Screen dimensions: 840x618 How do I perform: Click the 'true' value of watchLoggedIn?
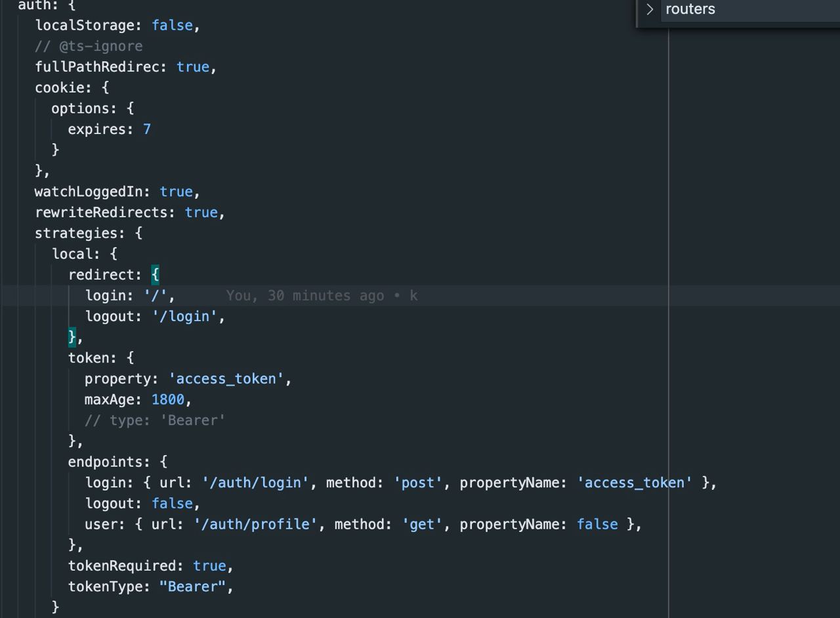tap(176, 192)
